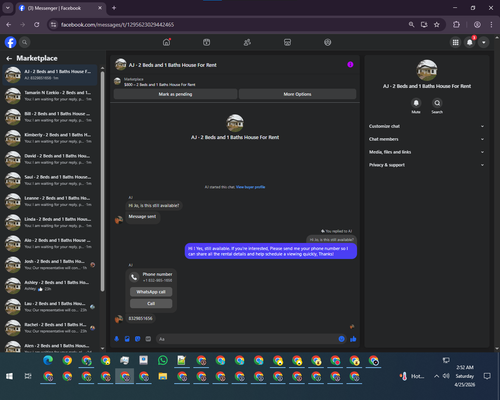
Task: Open volume speaker icon in tray
Action: click(446, 376)
